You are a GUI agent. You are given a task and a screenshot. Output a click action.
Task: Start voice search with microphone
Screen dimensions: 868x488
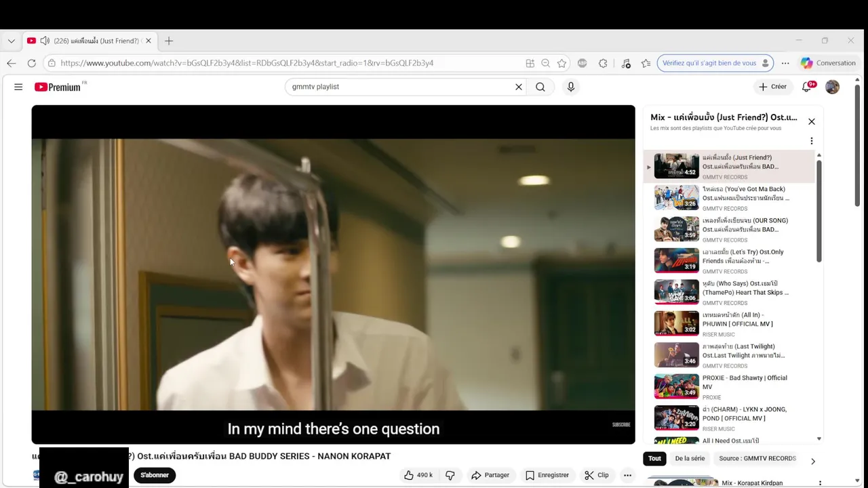571,87
